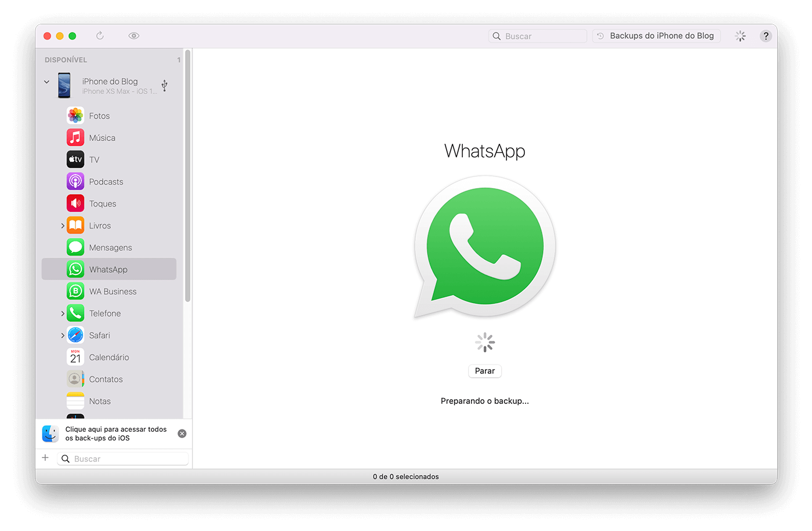The image size is (812, 531).
Task: Expand the Livros item
Action: 63,226
